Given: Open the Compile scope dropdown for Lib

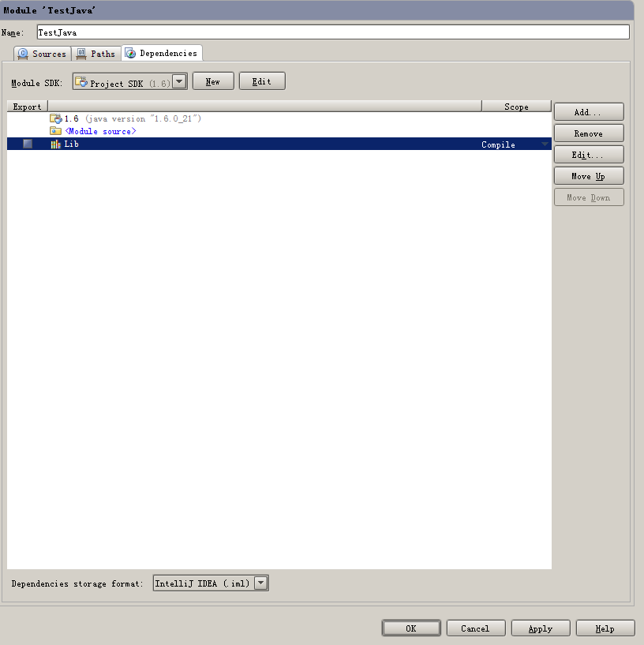Looking at the screenshot, I should (545, 144).
